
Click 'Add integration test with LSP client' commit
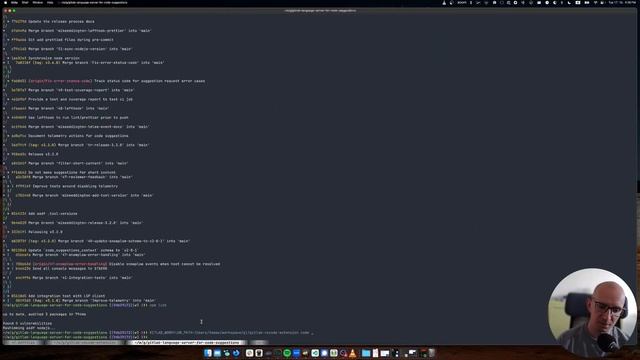tap(58, 296)
